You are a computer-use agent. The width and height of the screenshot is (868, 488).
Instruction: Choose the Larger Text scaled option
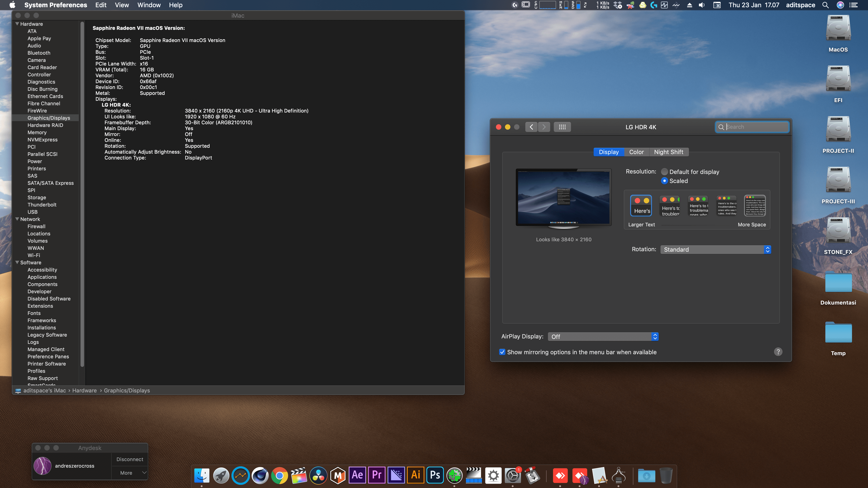pos(641,205)
